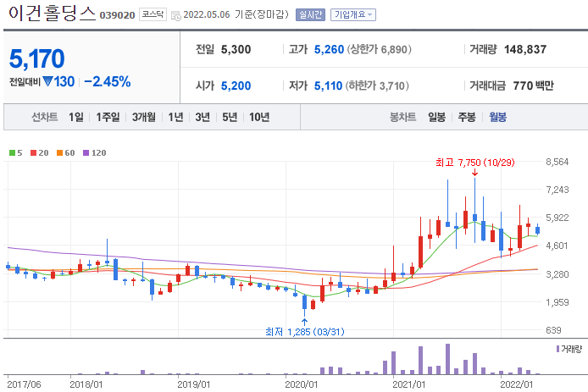This screenshot has width=588, height=392.
Task: Click the 코스닥 market badge
Action: 153,14
